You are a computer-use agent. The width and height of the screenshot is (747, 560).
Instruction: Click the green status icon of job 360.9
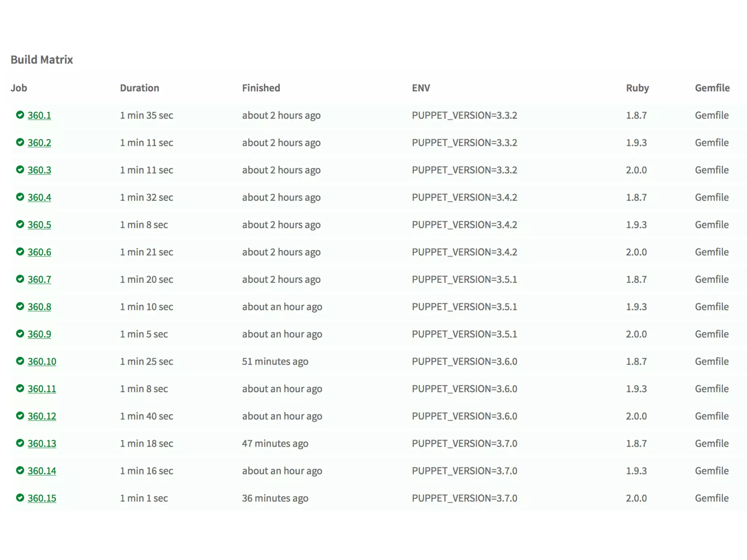[x=20, y=334]
